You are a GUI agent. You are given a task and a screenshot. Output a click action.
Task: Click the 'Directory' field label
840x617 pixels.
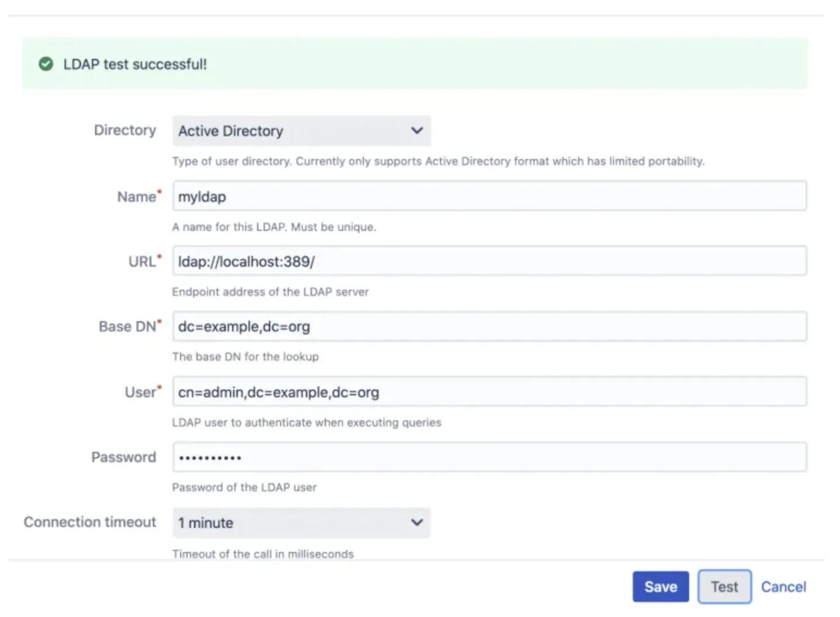tap(125, 130)
